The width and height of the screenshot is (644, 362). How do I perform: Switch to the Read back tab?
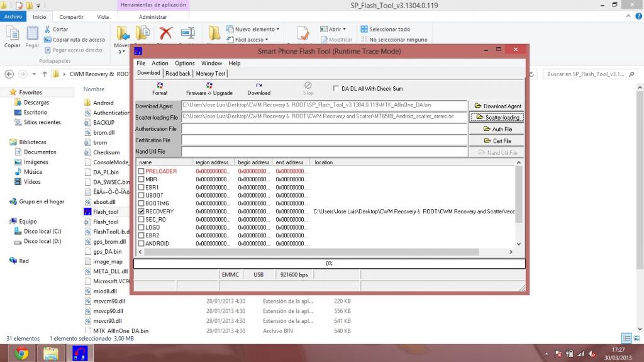(x=178, y=73)
